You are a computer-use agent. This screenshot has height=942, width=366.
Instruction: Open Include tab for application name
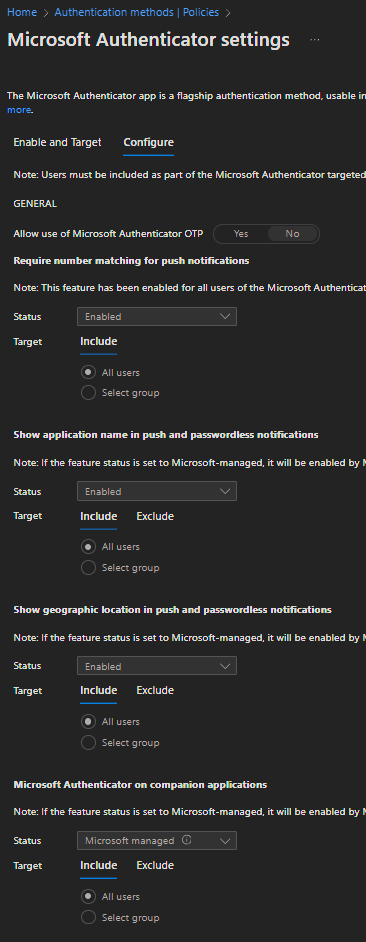coord(99,516)
